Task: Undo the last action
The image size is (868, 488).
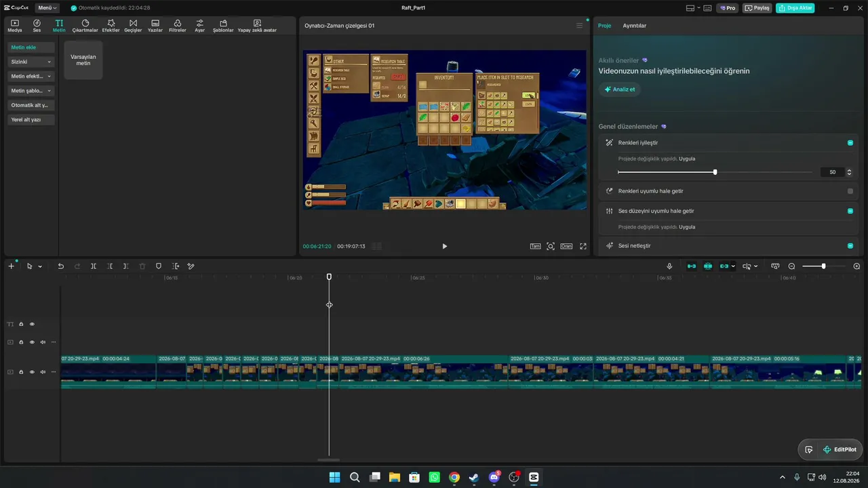Action: (60, 266)
